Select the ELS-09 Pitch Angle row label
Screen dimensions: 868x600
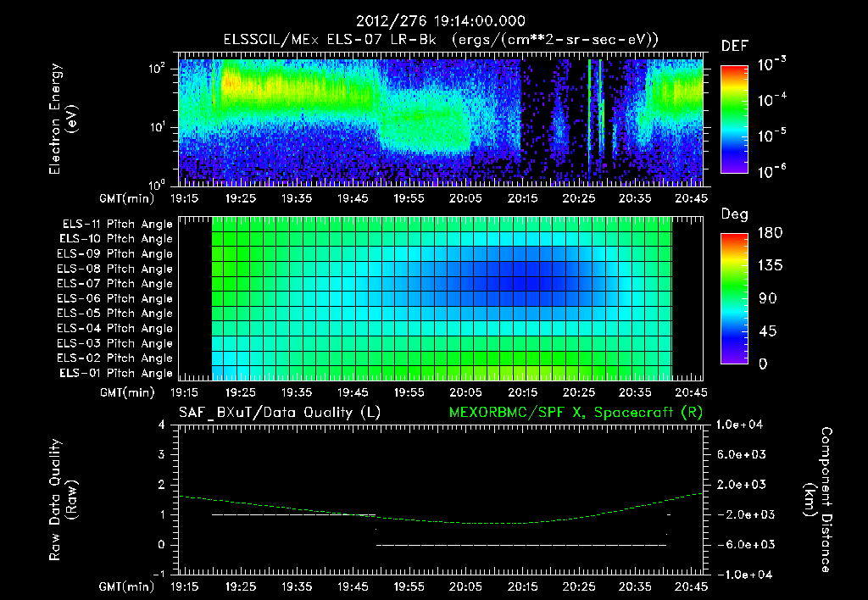tap(114, 254)
